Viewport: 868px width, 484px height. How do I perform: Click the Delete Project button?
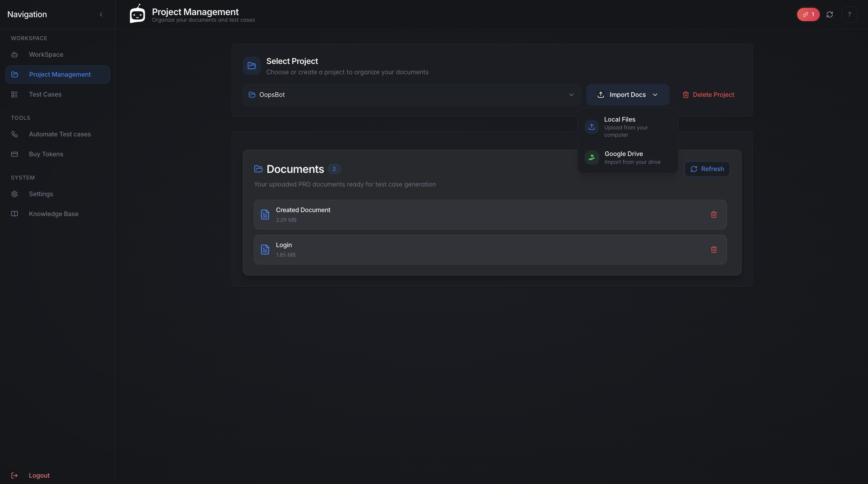pyautogui.click(x=708, y=95)
